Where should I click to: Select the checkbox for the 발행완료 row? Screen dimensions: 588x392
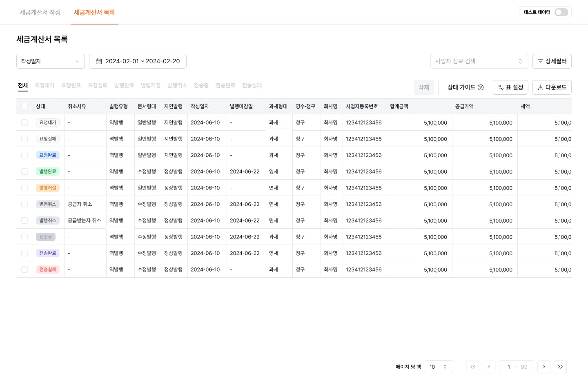coord(24,171)
